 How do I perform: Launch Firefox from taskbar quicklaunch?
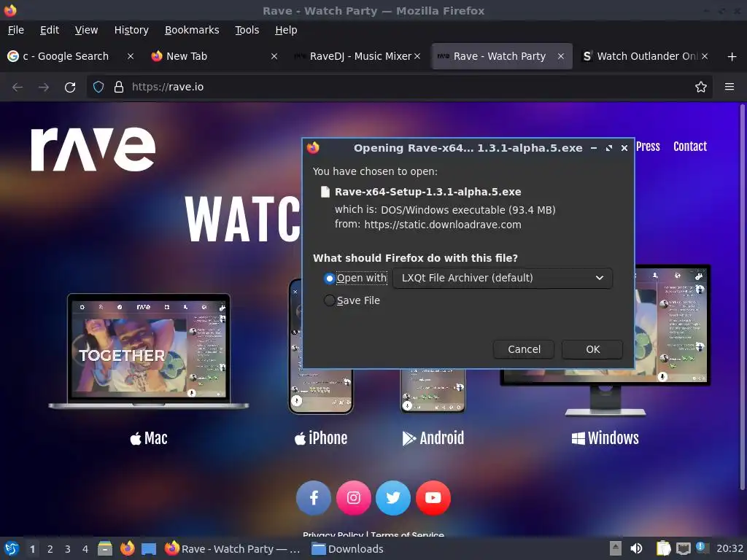pyautogui.click(x=127, y=549)
